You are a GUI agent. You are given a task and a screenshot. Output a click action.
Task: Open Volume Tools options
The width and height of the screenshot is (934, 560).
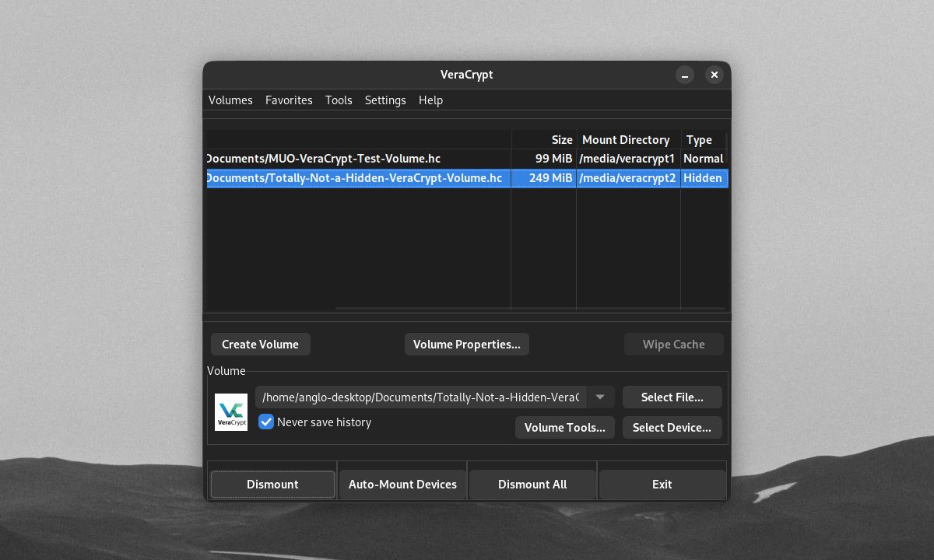[565, 428]
